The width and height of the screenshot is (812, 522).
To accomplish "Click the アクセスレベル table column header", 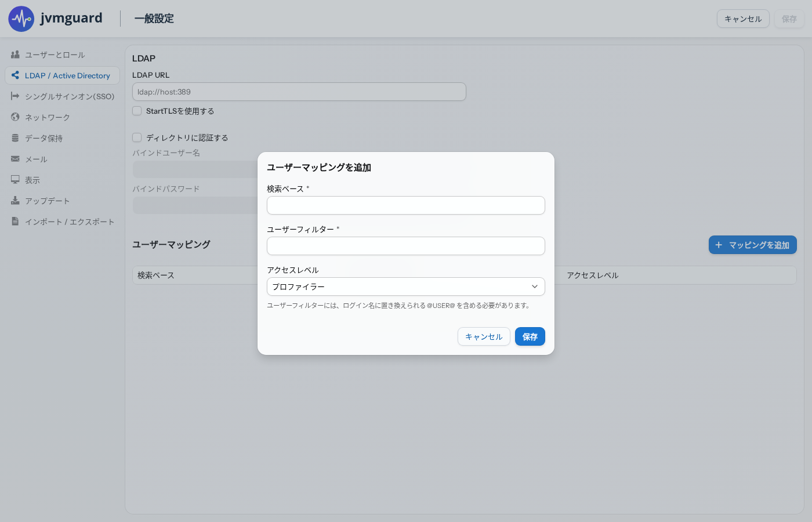I will click(593, 275).
